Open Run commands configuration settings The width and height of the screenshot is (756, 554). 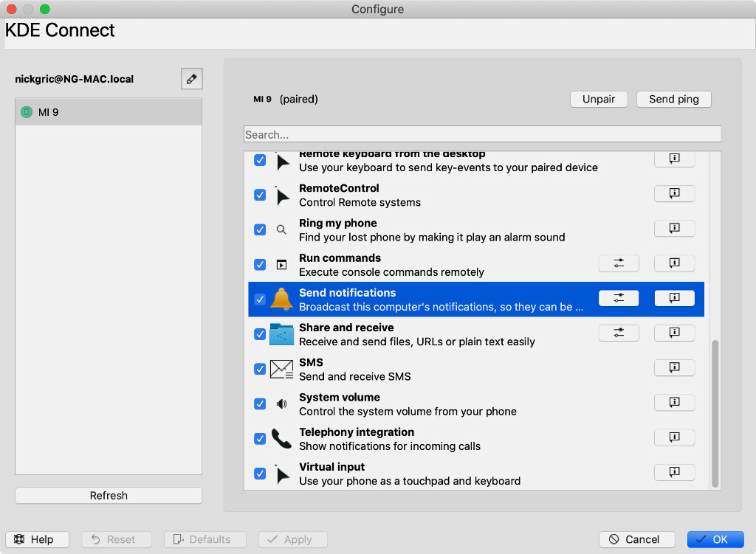click(619, 263)
